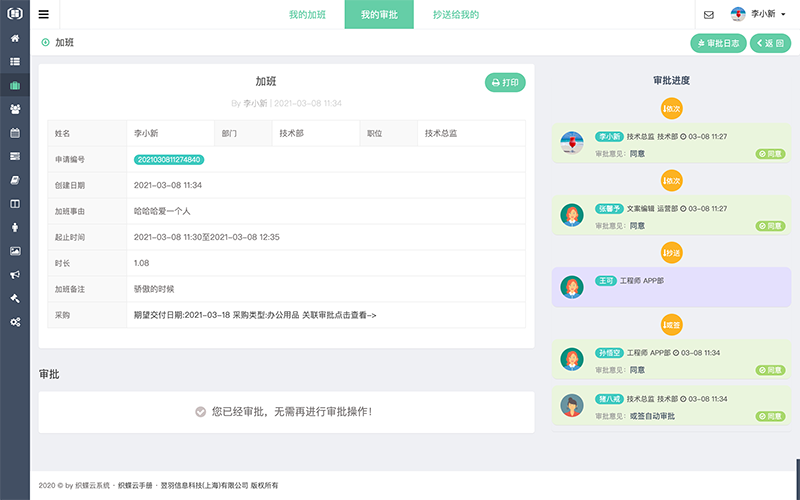The height and width of the screenshot is (500, 800).
Task: Click 张馨予 avatar in approval progress
Action: (572, 215)
